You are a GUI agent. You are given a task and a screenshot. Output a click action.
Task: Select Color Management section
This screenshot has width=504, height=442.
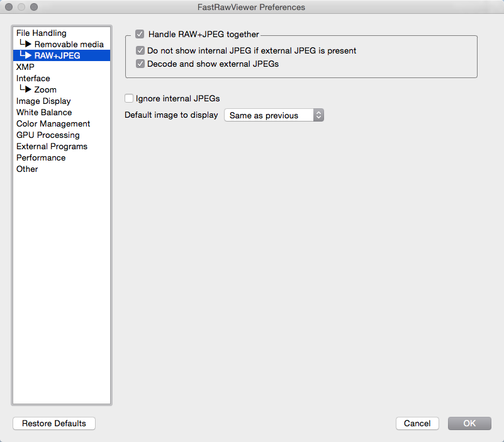[x=62, y=123]
